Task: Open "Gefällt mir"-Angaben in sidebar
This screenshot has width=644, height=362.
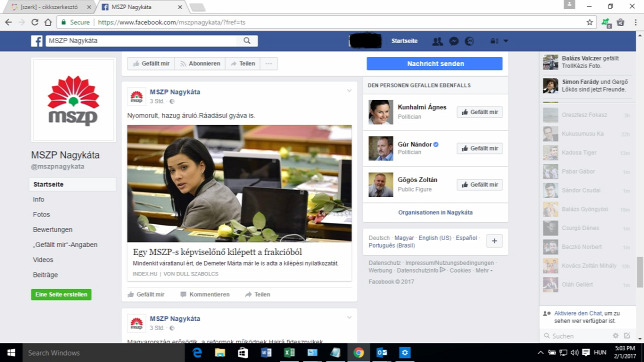Action: (65, 245)
